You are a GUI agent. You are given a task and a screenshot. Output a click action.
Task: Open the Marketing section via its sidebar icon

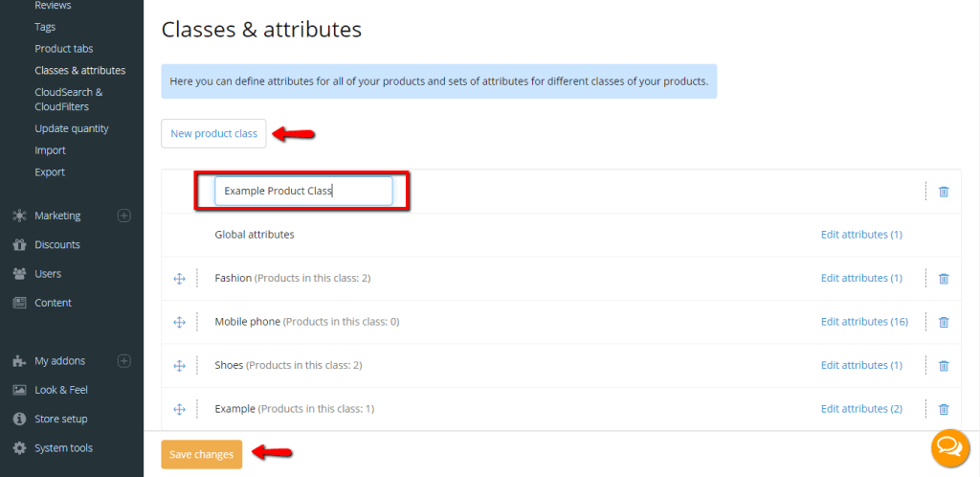(19, 216)
